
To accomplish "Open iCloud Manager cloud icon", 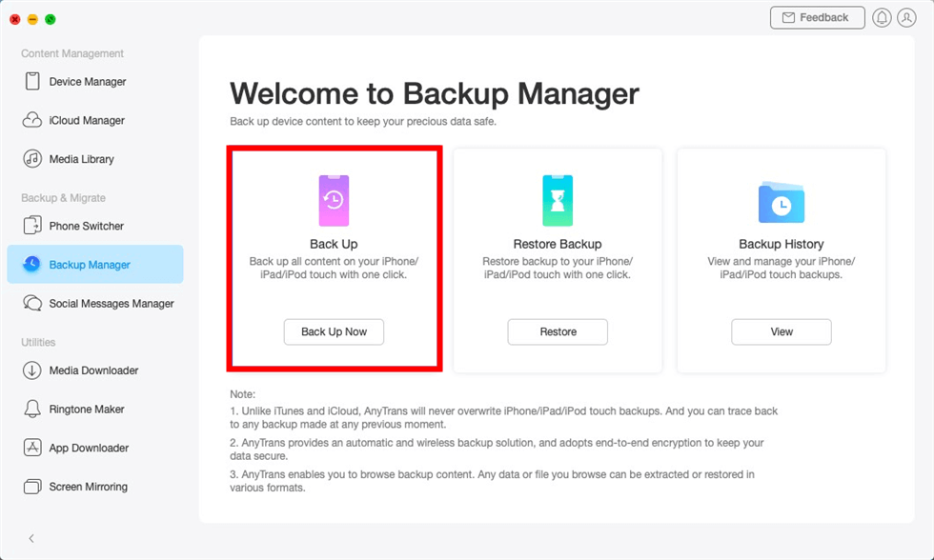I will 32,121.
